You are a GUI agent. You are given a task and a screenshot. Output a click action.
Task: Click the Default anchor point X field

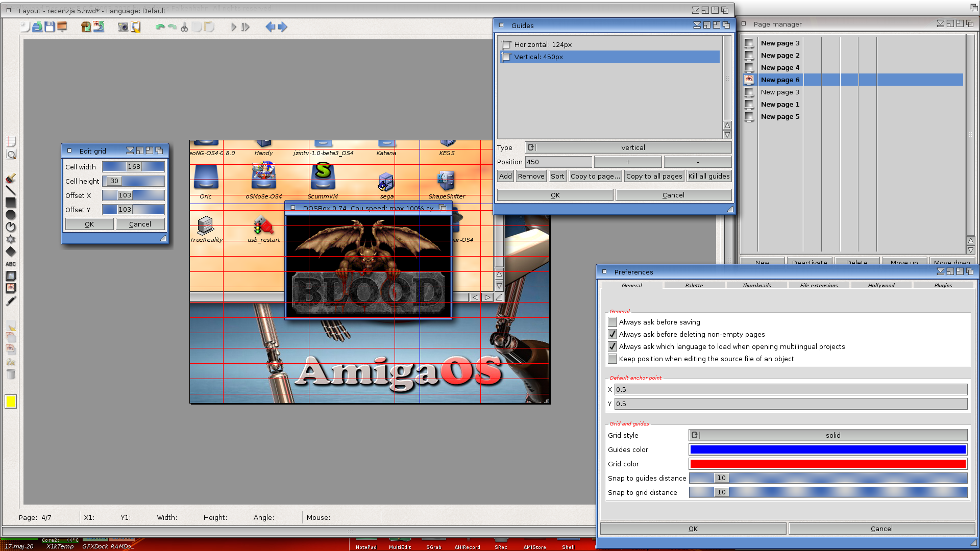click(791, 389)
